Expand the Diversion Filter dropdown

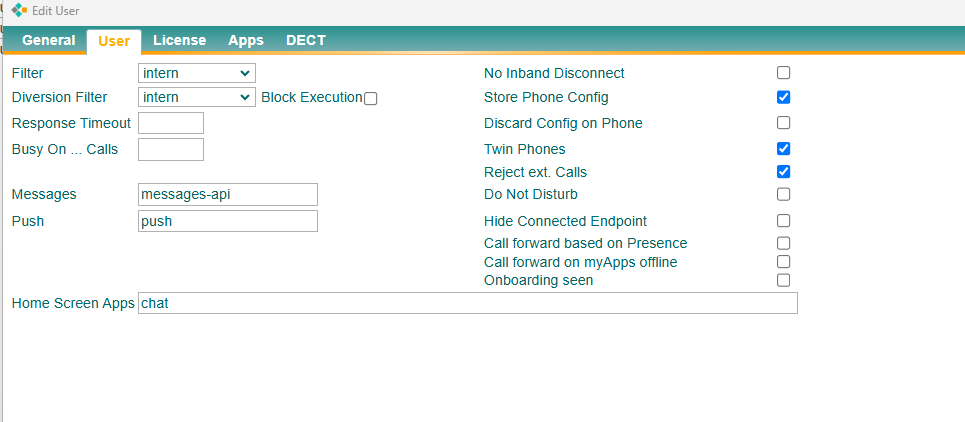click(x=197, y=97)
